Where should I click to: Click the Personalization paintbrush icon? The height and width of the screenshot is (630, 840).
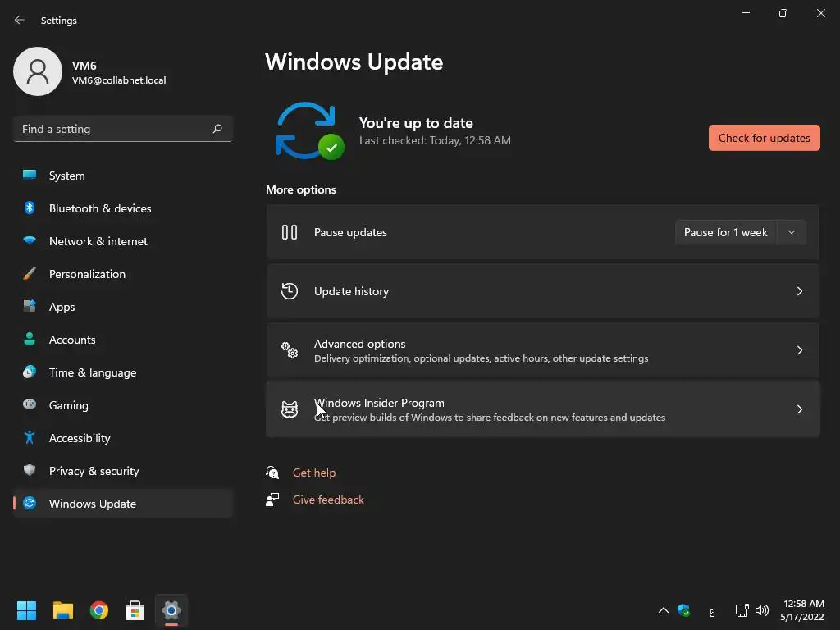[x=30, y=273]
